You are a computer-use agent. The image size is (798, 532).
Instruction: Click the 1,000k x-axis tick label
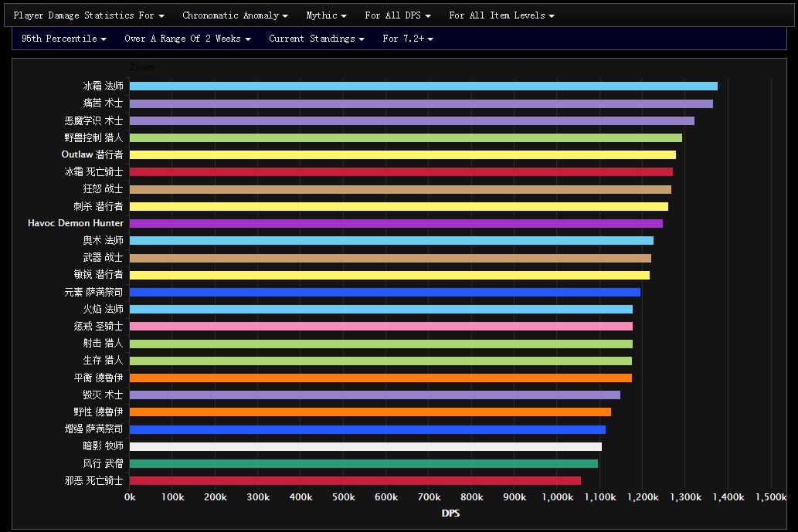(x=557, y=497)
